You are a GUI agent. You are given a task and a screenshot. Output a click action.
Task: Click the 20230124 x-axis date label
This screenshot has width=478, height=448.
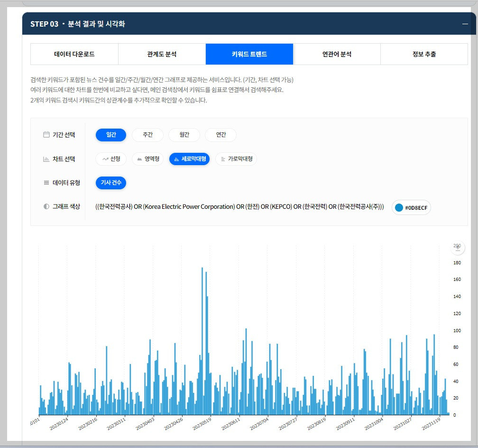coord(59,424)
